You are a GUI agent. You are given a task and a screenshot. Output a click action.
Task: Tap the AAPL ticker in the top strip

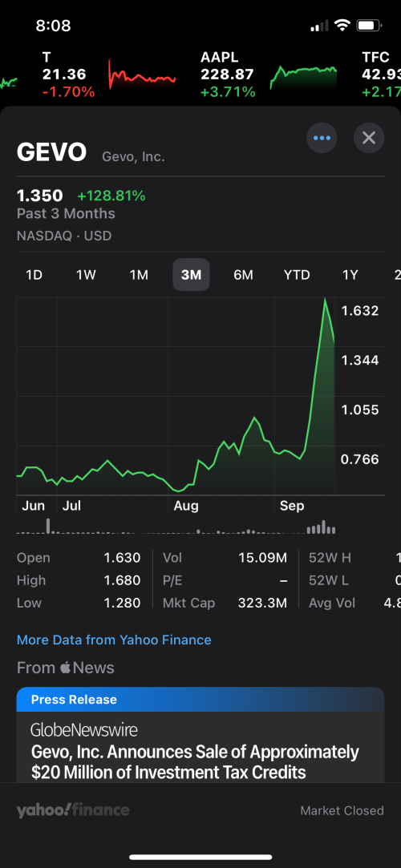click(228, 75)
